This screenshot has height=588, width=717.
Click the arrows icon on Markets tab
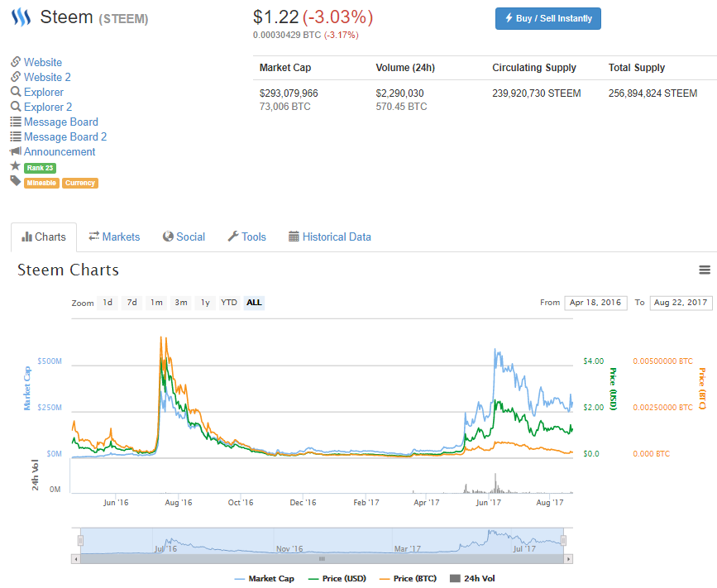(93, 236)
